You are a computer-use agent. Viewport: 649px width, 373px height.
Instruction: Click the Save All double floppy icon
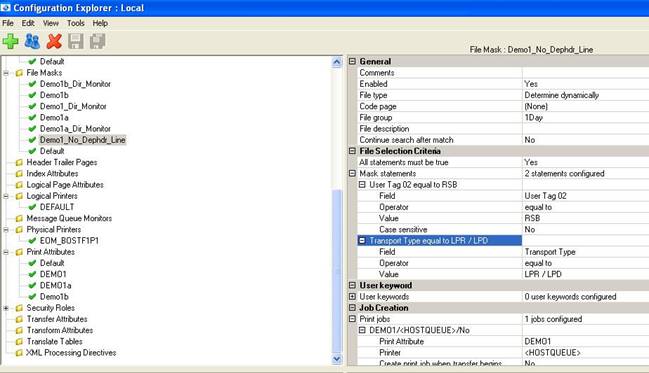[x=97, y=41]
